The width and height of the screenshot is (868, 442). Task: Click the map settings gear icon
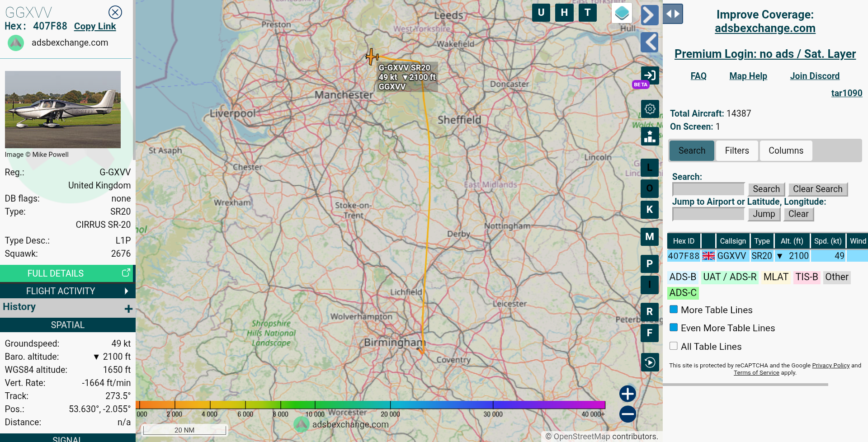pyautogui.click(x=650, y=109)
